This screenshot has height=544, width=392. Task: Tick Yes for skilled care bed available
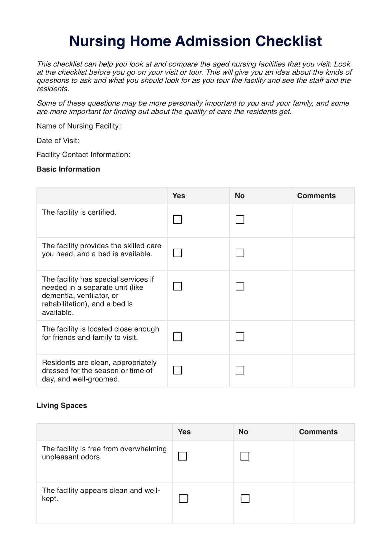178,253
